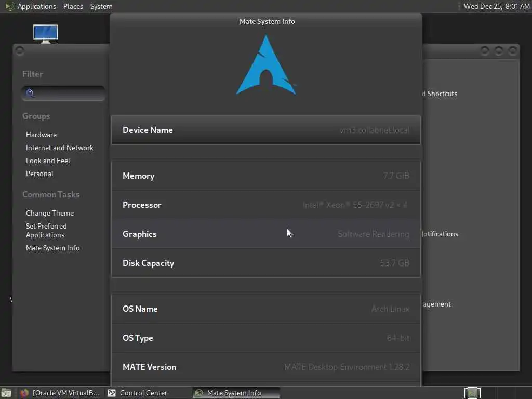This screenshot has width=532, height=399.
Task: Open the Computer desktop icon
Action: [46, 34]
